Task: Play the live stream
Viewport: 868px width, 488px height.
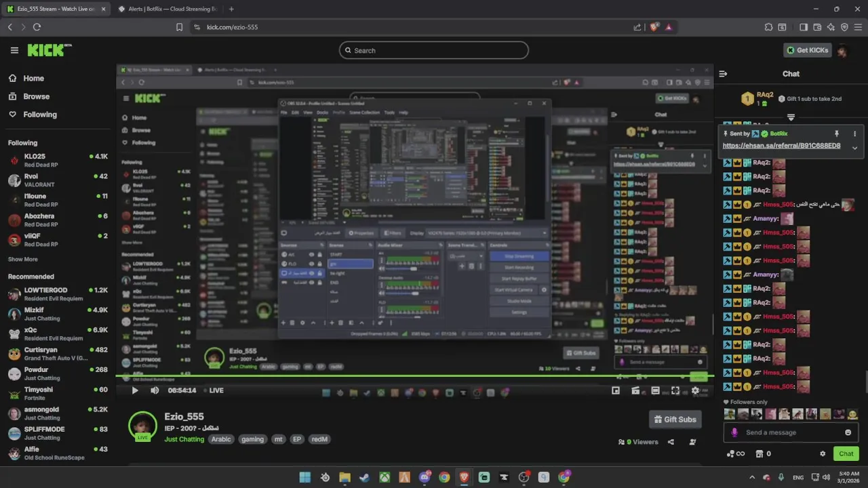Action: click(x=134, y=390)
